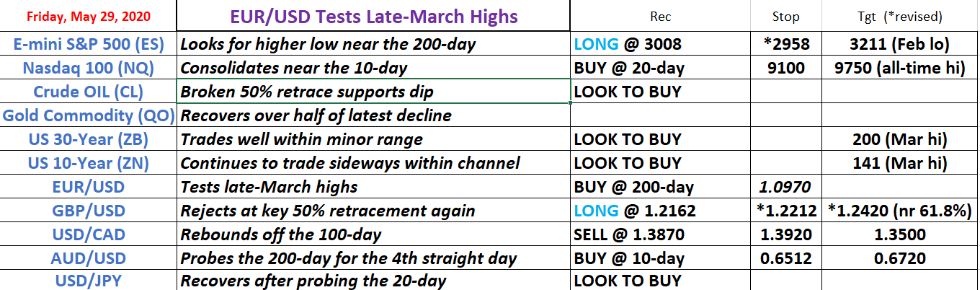Select the SELL @ 1.3870 cell
Screen dimensions: 980x290
(x=660, y=234)
